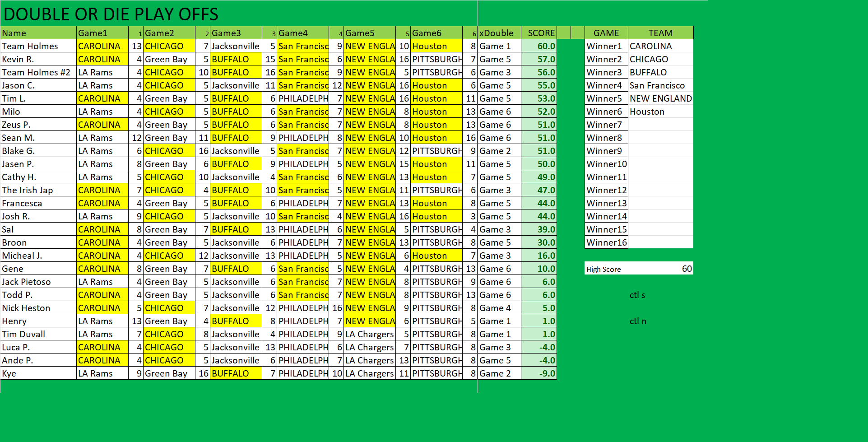
Task: Click the Game4 column header cell
Action: pyautogui.click(x=303, y=33)
